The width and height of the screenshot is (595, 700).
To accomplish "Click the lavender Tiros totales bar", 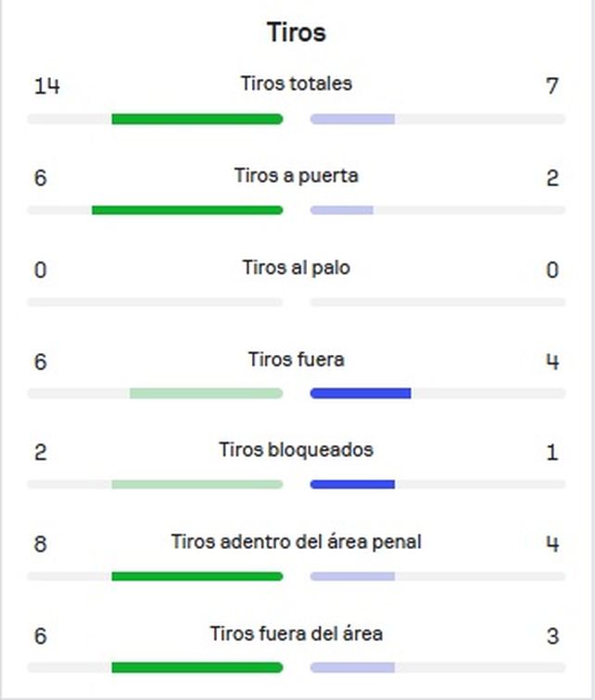I will coord(352,120).
